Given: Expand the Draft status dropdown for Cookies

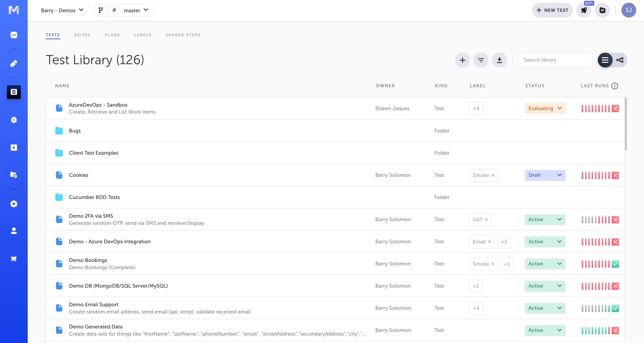Looking at the screenshot, I should tap(545, 175).
